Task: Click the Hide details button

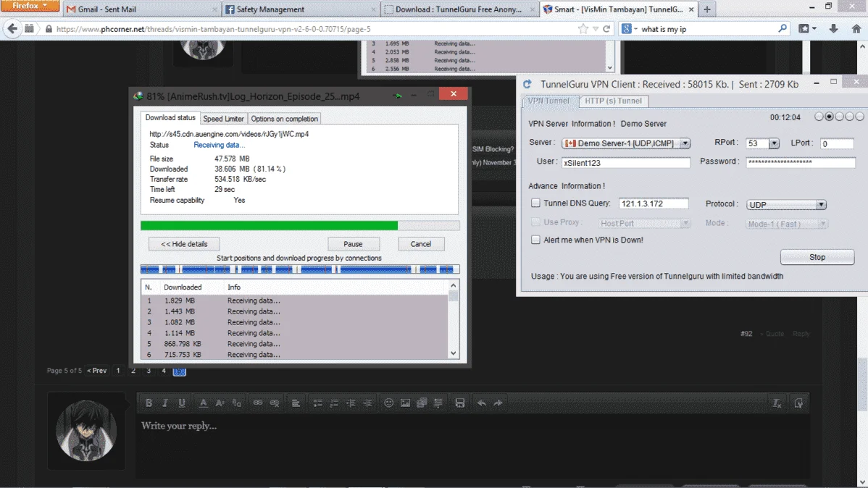Action: tap(184, 244)
